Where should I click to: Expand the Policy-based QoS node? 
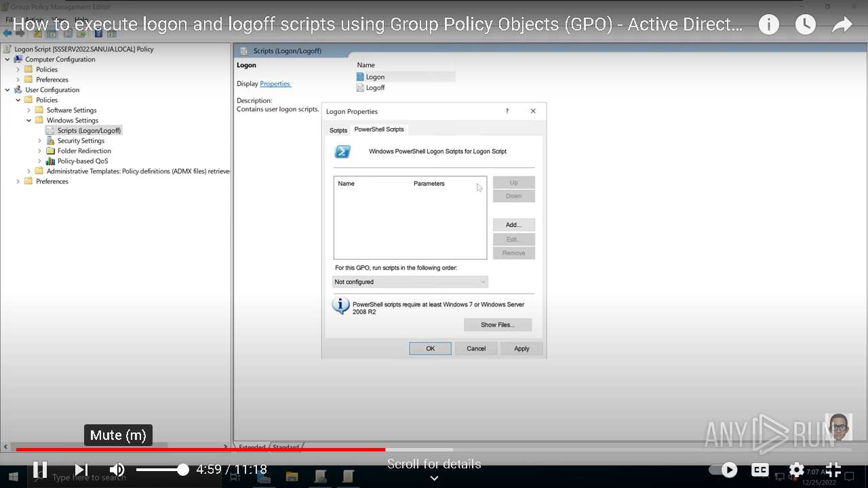(40, 161)
